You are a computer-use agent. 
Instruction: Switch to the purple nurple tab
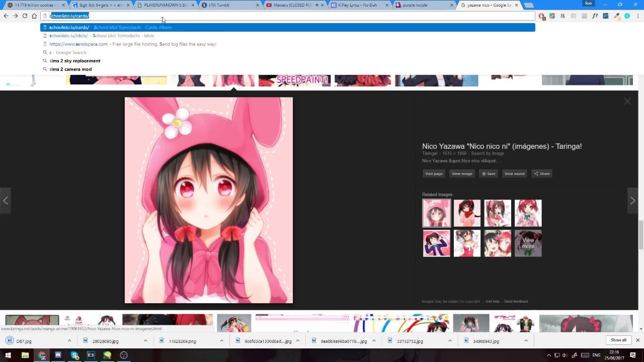point(425,5)
